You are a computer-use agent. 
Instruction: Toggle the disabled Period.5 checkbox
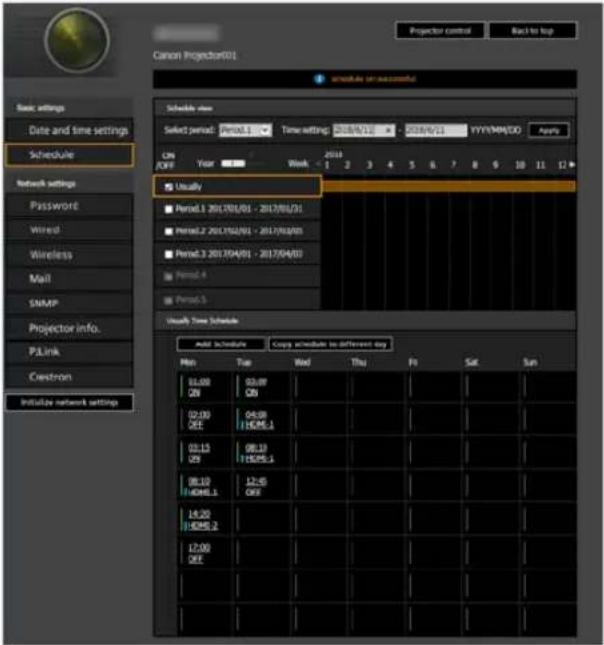(x=168, y=301)
